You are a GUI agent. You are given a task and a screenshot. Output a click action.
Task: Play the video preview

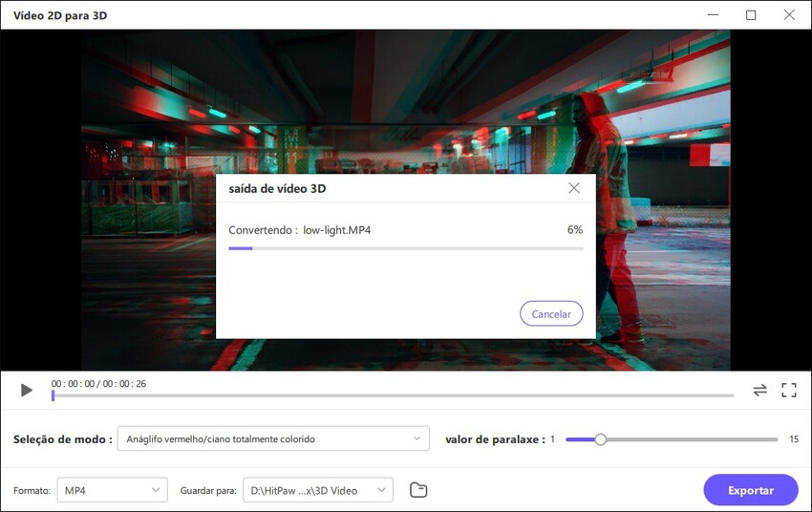pyautogui.click(x=27, y=390)
